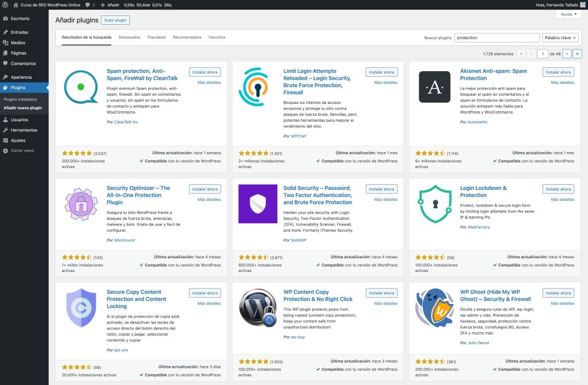Open the comments bubble icon in admin bar
Screen dimensions: 588x385
pyautogui.click(x=87, y=5)
